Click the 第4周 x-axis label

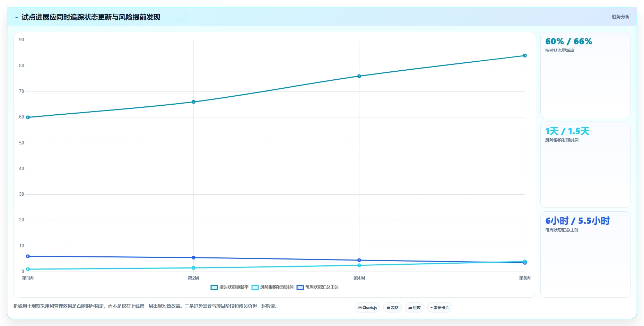click(359, 278)
